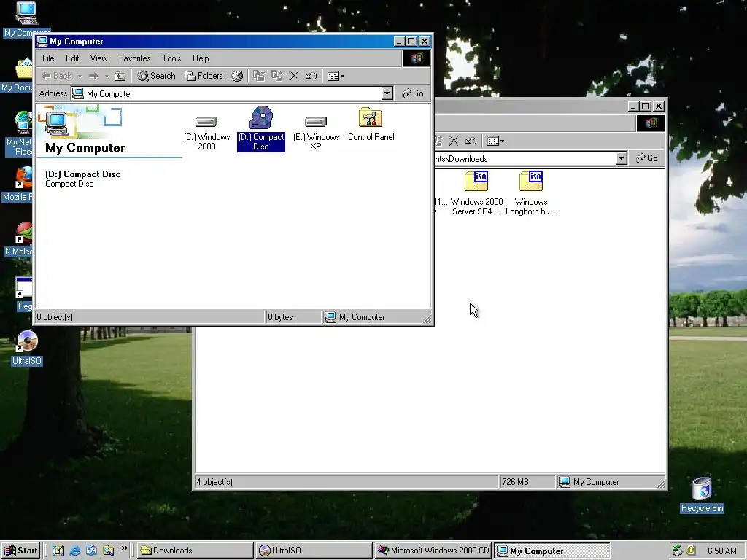
Task: Open the Forward history dropdown arrow
Action: tap(107, 76)
